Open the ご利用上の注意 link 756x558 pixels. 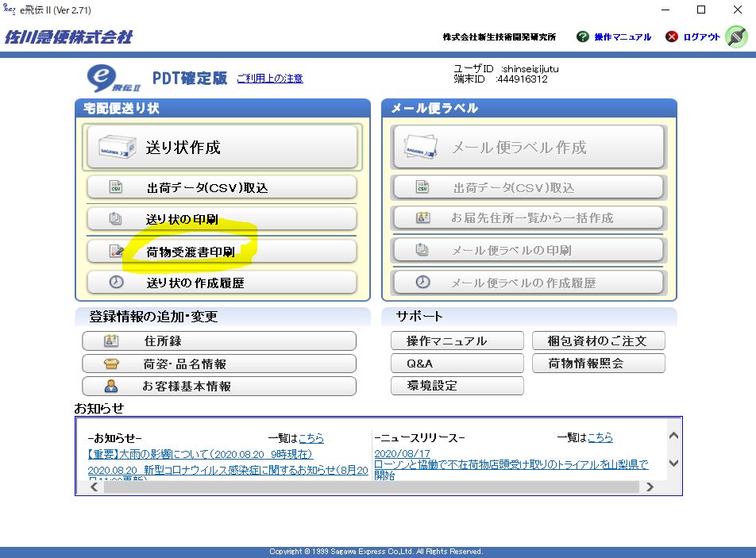coord(270,79)
